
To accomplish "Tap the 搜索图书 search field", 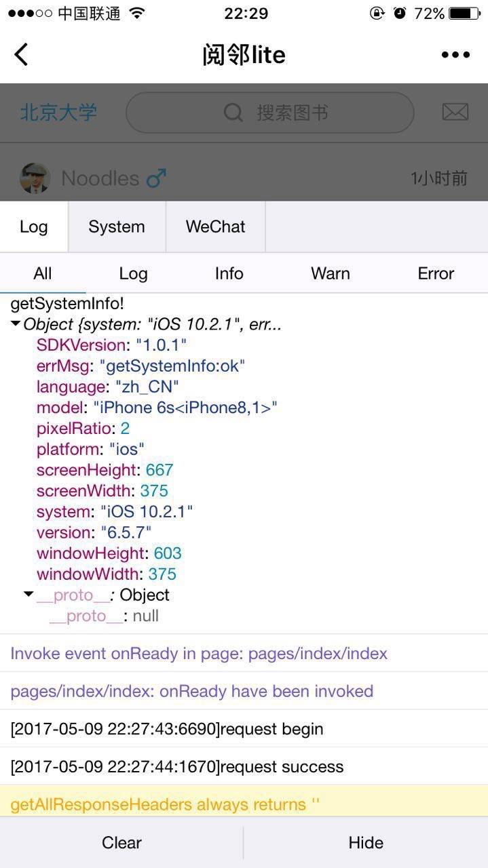I will coord(292,113).
